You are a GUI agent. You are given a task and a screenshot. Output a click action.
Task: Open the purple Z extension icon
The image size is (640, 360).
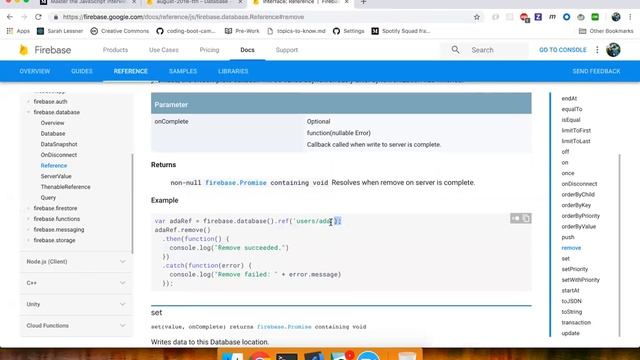(538, 17)
